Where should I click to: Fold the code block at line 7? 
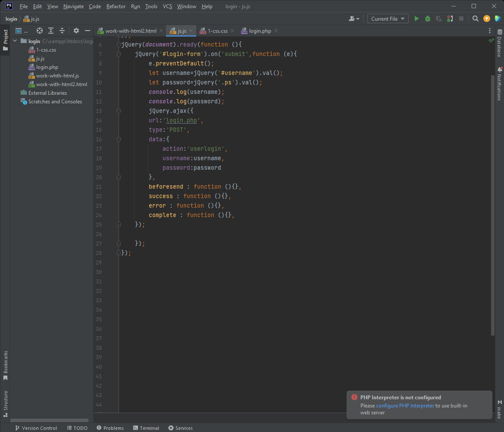click(119, 54)
